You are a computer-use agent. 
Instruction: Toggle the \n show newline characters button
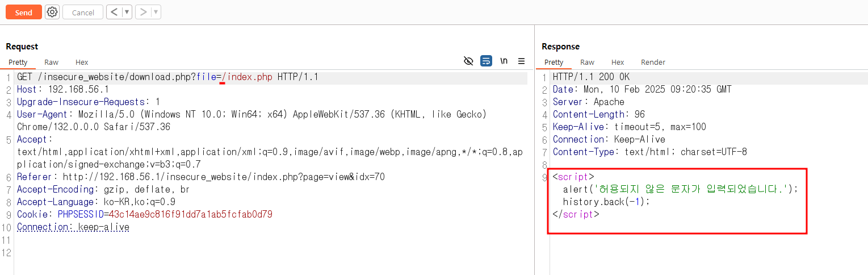[x=504, y=61]
